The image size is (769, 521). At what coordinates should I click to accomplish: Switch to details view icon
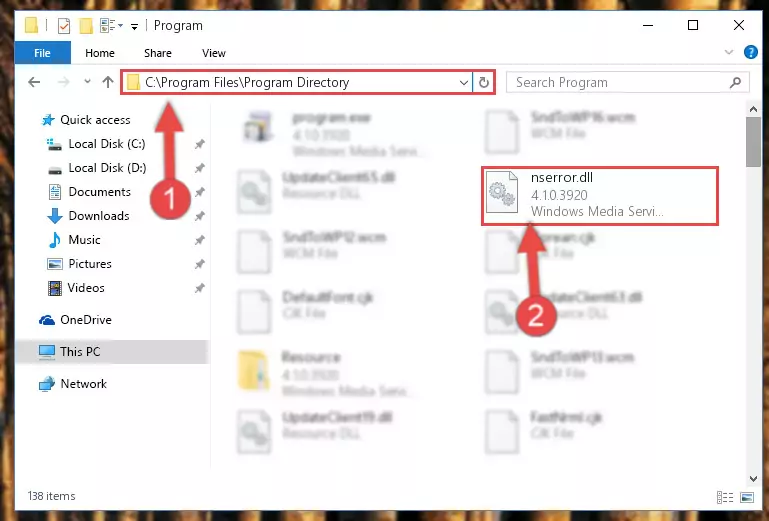pos(725,497)
